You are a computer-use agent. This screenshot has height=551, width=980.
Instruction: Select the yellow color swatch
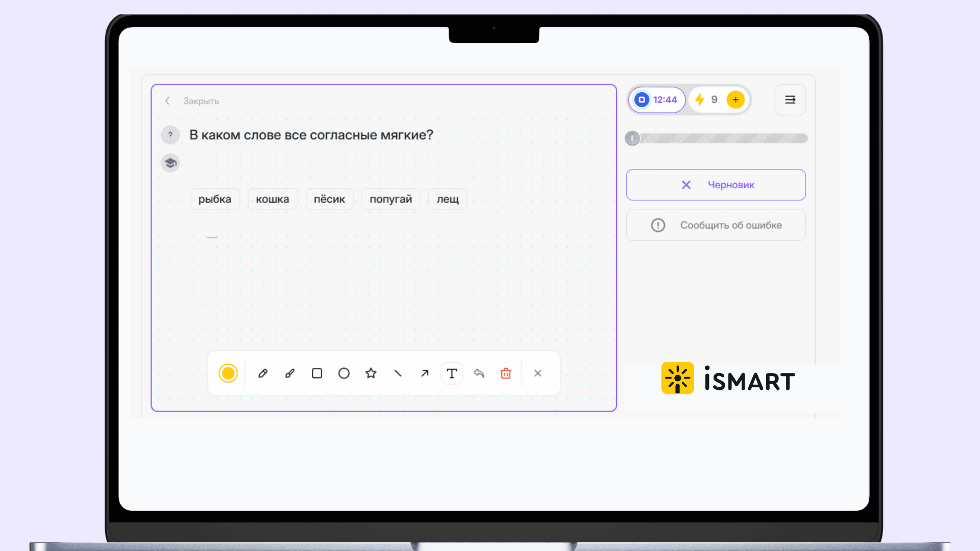228,373
